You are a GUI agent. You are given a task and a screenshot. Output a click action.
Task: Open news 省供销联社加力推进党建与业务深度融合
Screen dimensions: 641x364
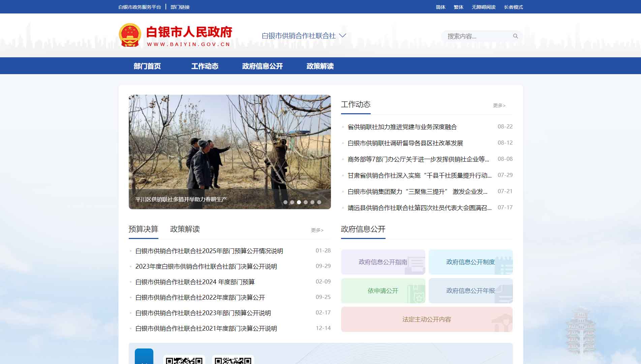point(402,127)
